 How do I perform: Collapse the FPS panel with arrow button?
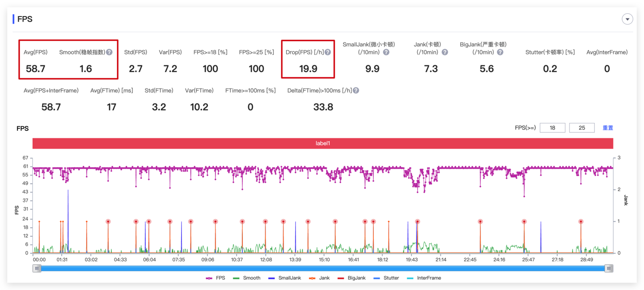tap(627, 19)
